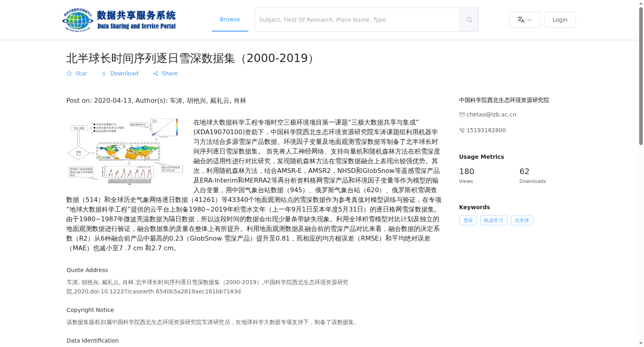Click the Star icon to favorite dataset

pyautogui.click(x=69, y=73)
